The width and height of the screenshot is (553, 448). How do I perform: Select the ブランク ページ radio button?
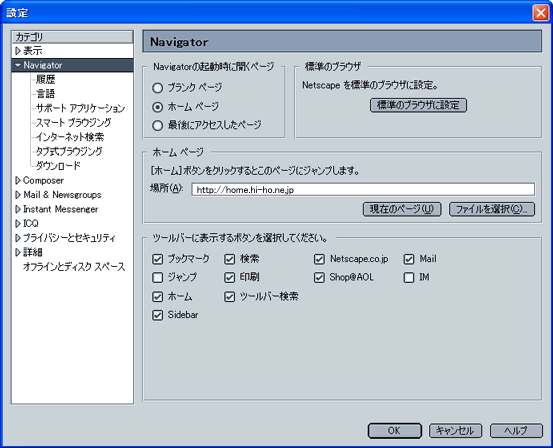pyautogui.click(x=157, y=88)
